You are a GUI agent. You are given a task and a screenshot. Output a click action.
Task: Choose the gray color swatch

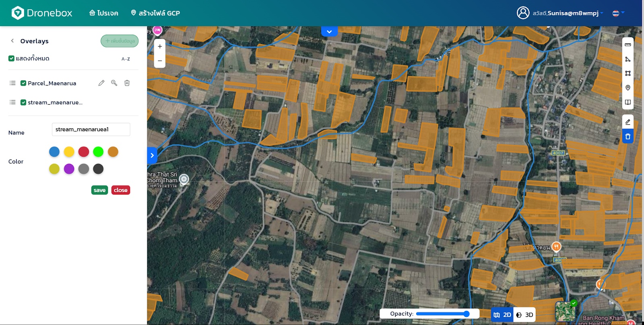click(x=84, y=169)
